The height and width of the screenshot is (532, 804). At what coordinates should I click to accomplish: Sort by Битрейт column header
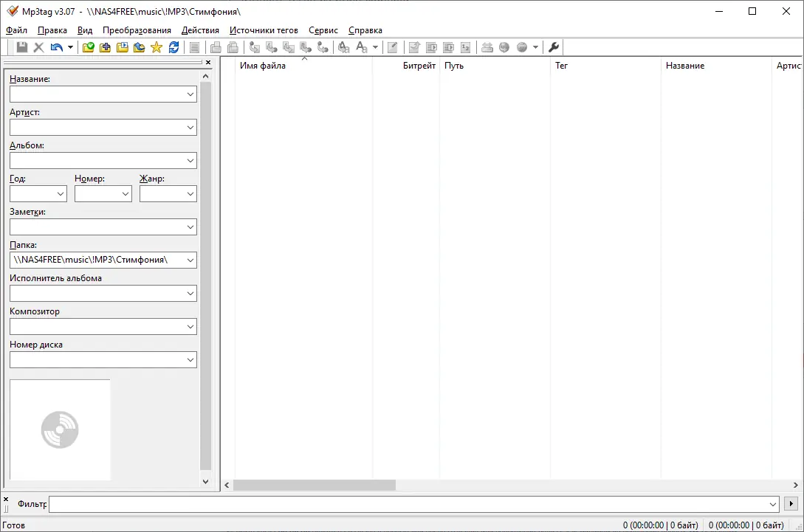[x=406, y=66]
